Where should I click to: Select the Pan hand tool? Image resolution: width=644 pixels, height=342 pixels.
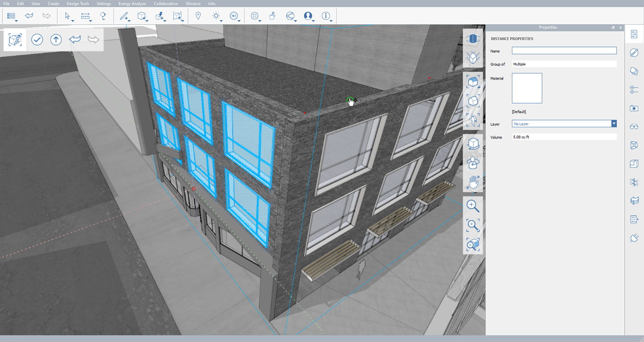pyautogui.click(x=473, y=182)
